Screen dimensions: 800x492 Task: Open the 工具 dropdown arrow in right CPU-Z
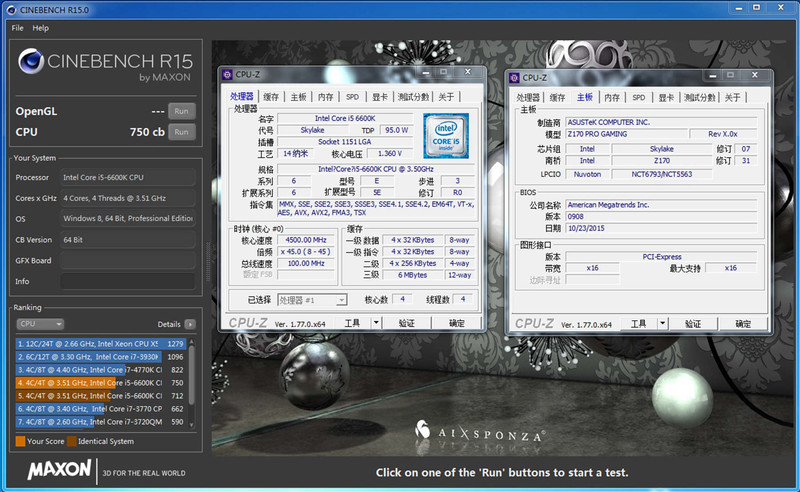[x=662, y=324]
